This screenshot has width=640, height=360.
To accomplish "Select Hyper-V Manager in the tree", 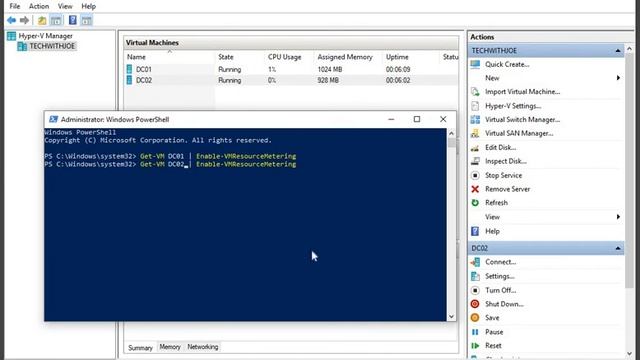I will (x=45, y=36).
